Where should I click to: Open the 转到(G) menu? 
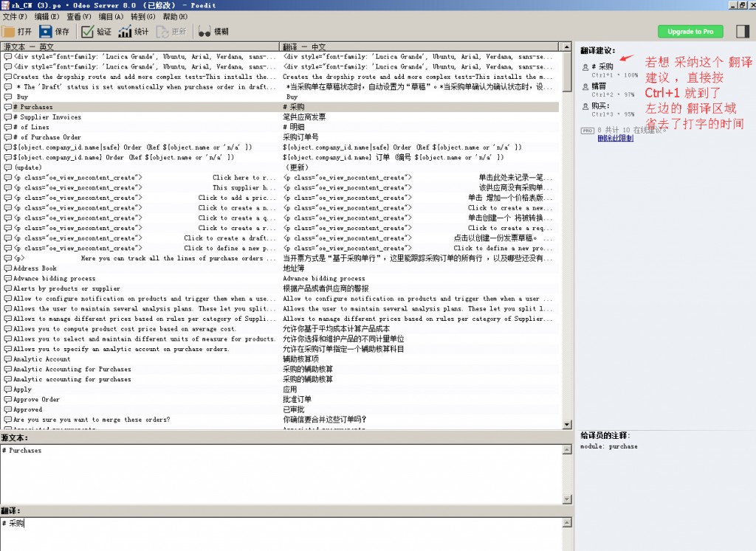coord(142,16)
